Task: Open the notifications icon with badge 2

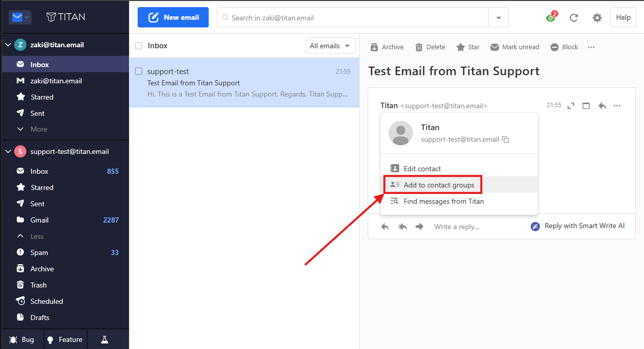Action: tap(551, 17)
